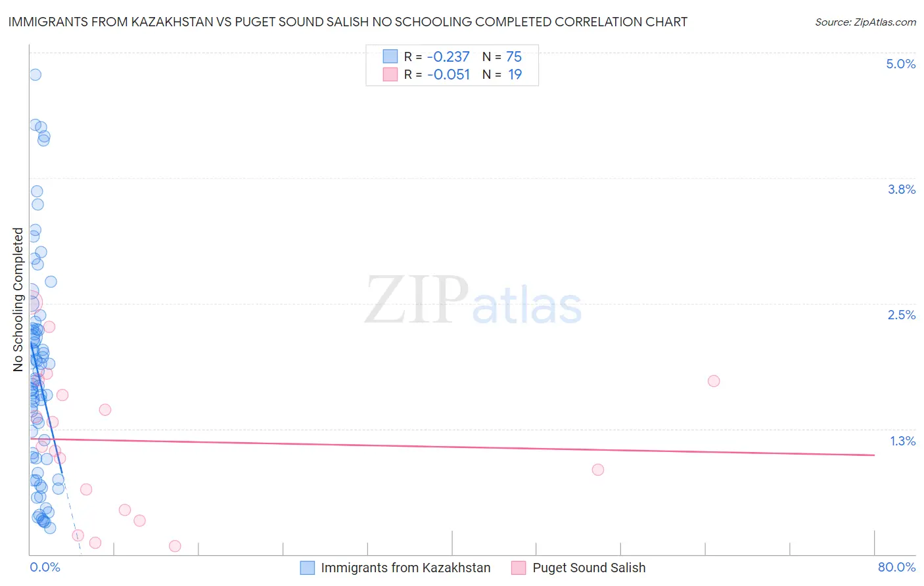
Task: Click the 5.0% y-axis label
Action: click(901, 64)
